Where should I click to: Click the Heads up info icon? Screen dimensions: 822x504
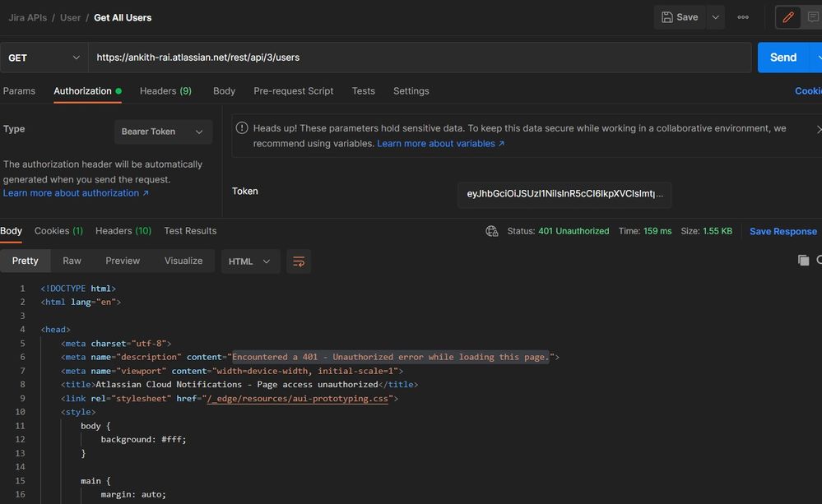coord(242,127)
